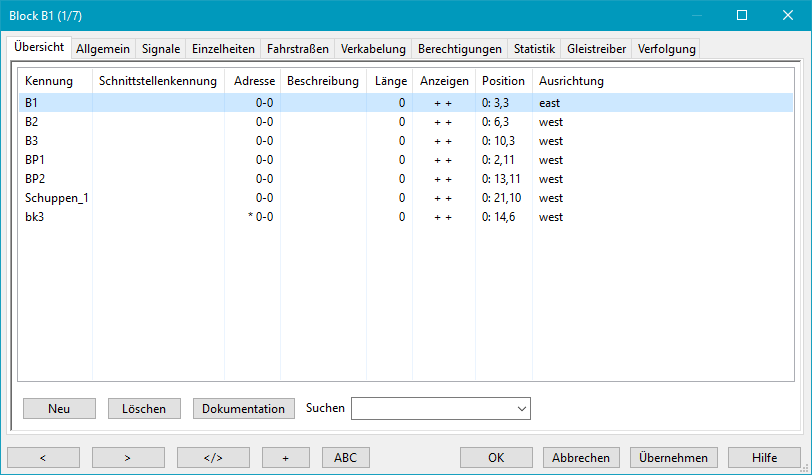Select the Schuppen_1 row in list
Image resolution: width=812 pixels, height=475 pixels.
[x=57, y=198]
